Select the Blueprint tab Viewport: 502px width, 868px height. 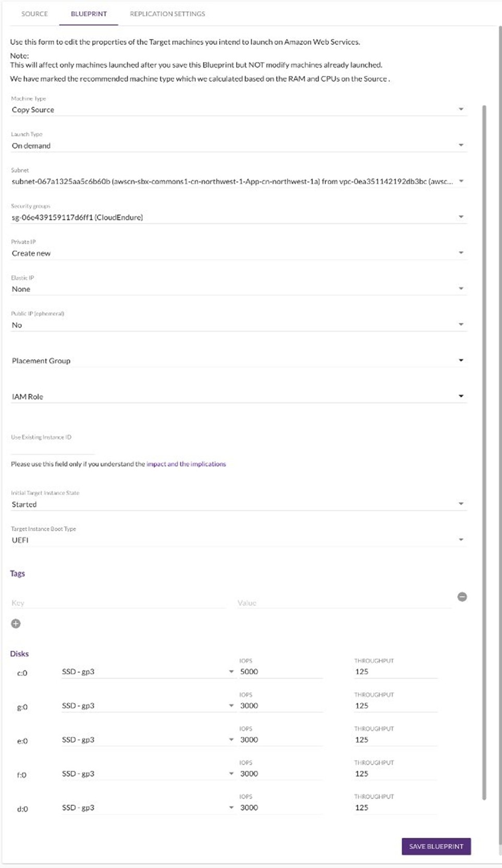[x=89, y=14]
